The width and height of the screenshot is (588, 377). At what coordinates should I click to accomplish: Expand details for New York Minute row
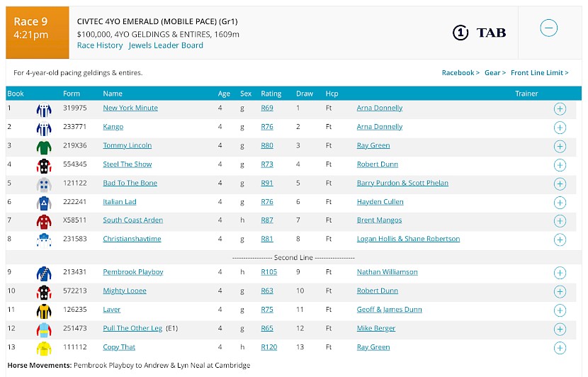(x=560, y=109)
